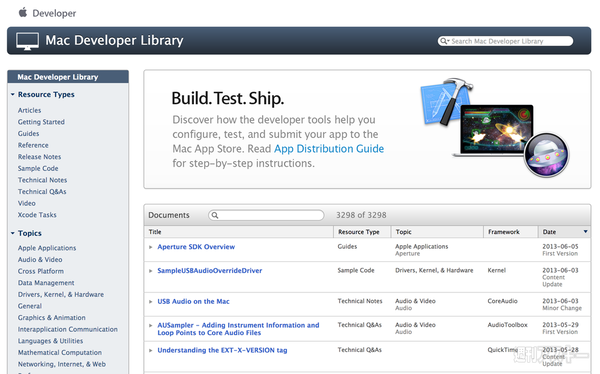Select Technical Q&As in sidebar
Viewport: 600px width, 374px height.
click(42, 191)
